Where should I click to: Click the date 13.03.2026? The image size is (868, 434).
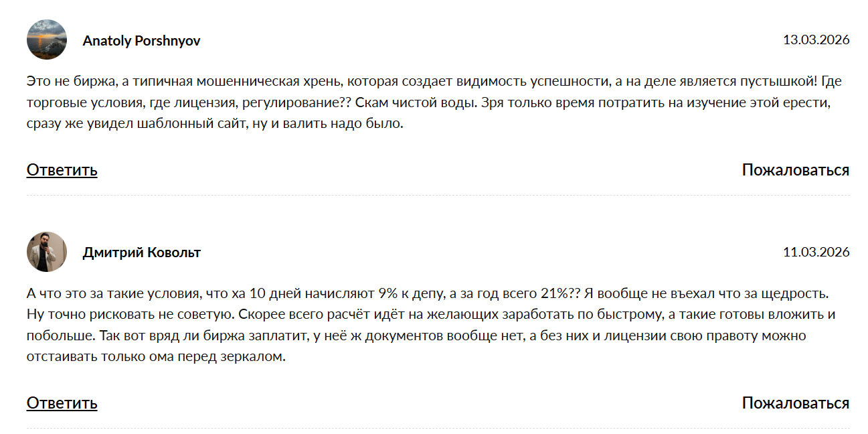(x=812, y=40)
